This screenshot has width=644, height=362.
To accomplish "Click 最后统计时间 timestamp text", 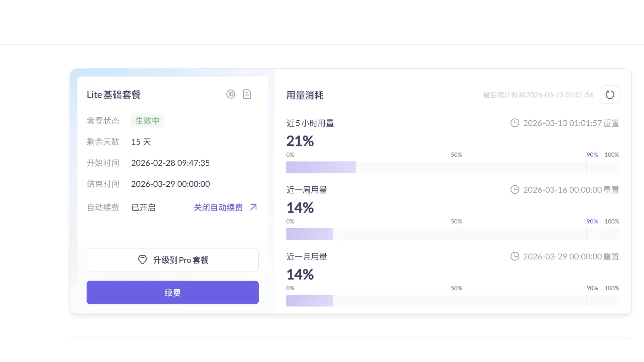I will click(538, 95).
